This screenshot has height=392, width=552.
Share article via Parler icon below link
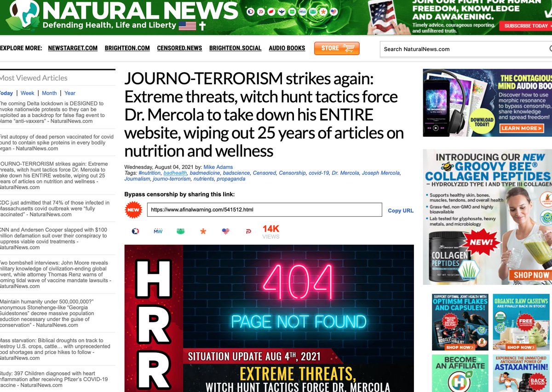tap(248, 231)
